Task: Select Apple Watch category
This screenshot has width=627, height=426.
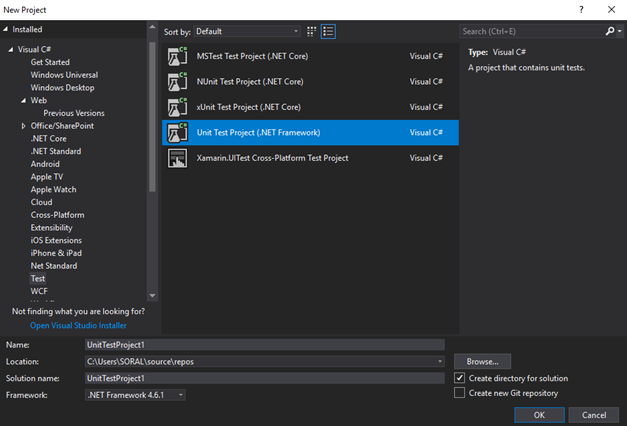Action: [53, 190]
